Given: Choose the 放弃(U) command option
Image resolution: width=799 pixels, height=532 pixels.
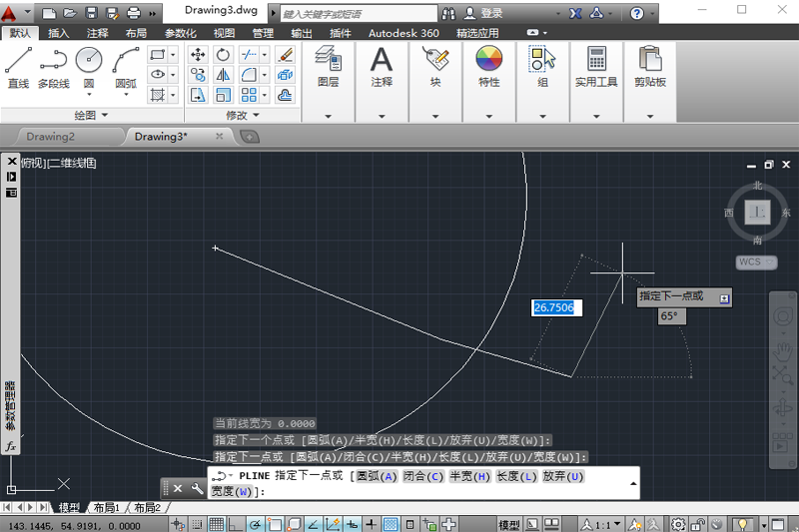Looking at the screenshot, I should pos(563,476).
